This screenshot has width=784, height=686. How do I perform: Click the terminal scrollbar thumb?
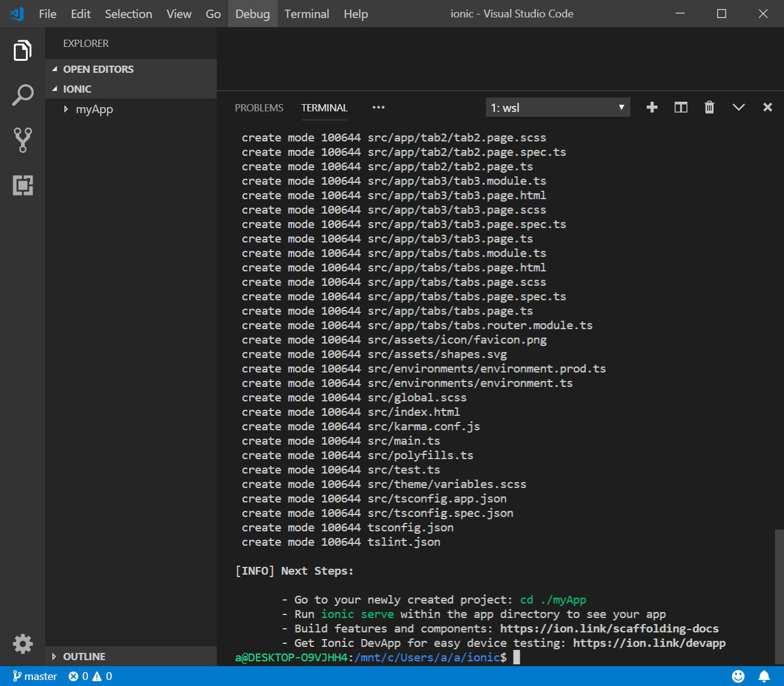(x=779, y=596)
